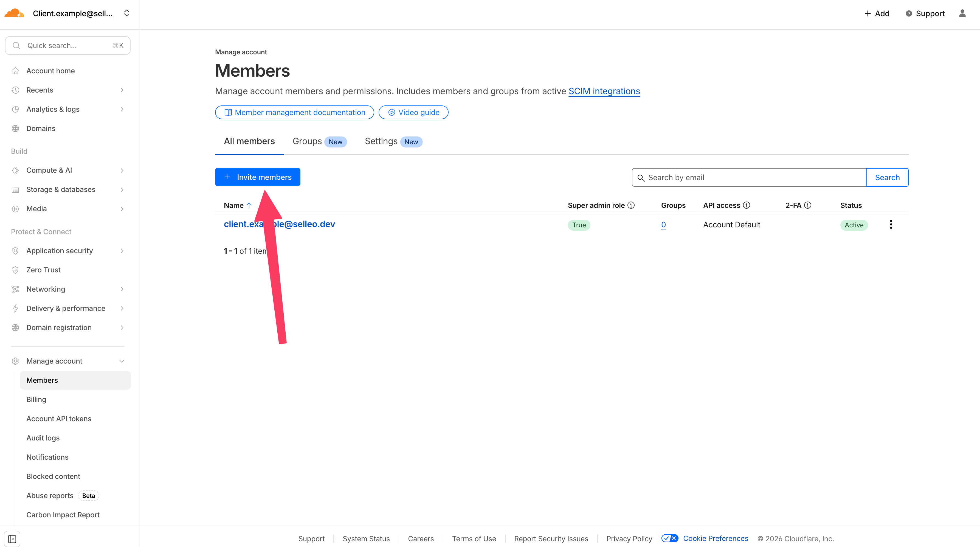Collapse sidebar using bottom-left panel icon

[x=12, y=539]
